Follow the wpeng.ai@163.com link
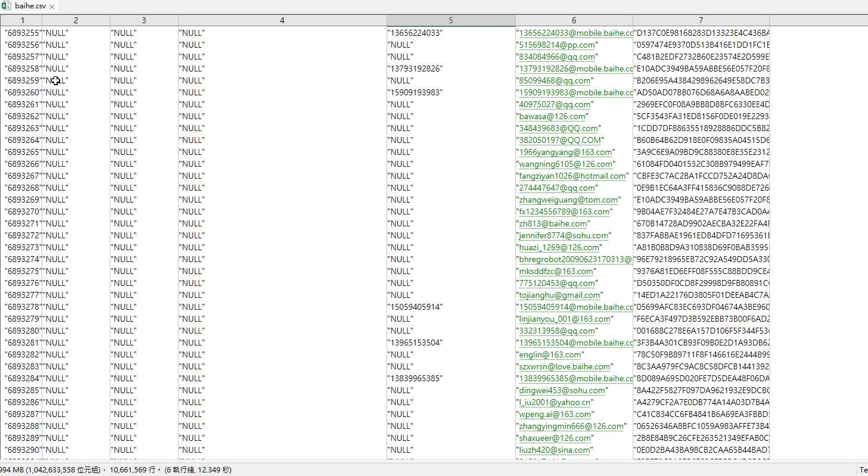Image resolution: width=868 pixels, height=476 pixels. tap(555, 415)
